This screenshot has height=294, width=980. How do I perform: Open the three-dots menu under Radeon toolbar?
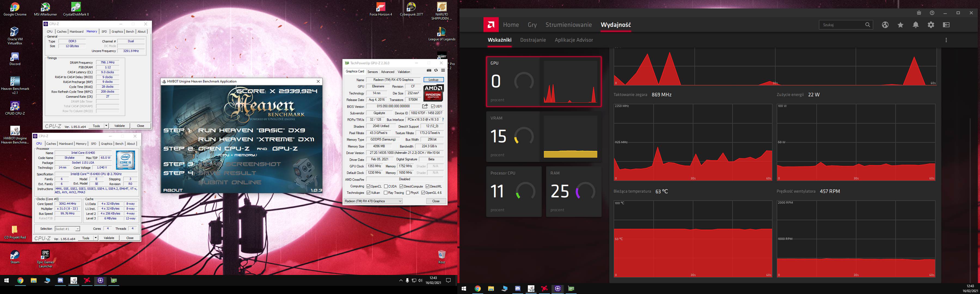(x=946, y=40)
